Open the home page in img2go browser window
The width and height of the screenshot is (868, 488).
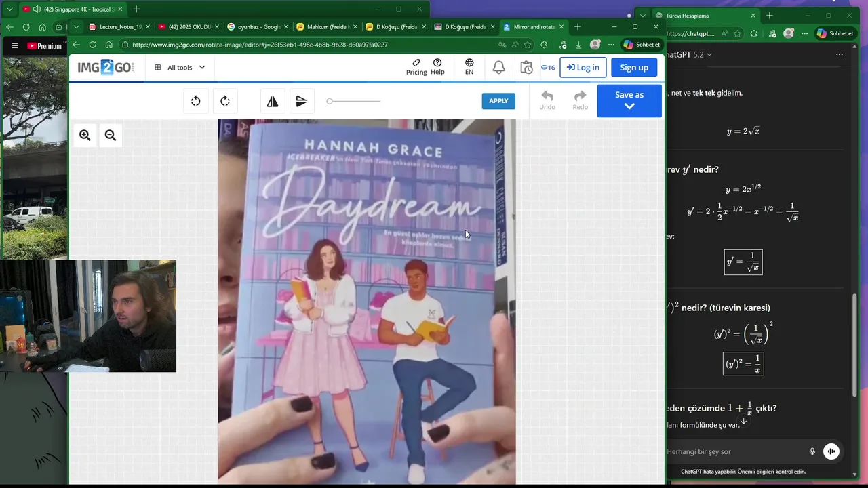point(108,45)
